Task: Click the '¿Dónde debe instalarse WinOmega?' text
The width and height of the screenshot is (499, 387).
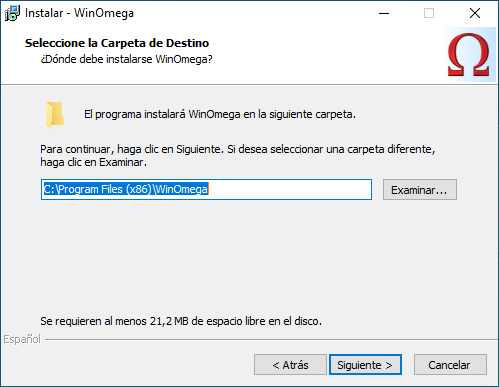Action: point(126,59)
